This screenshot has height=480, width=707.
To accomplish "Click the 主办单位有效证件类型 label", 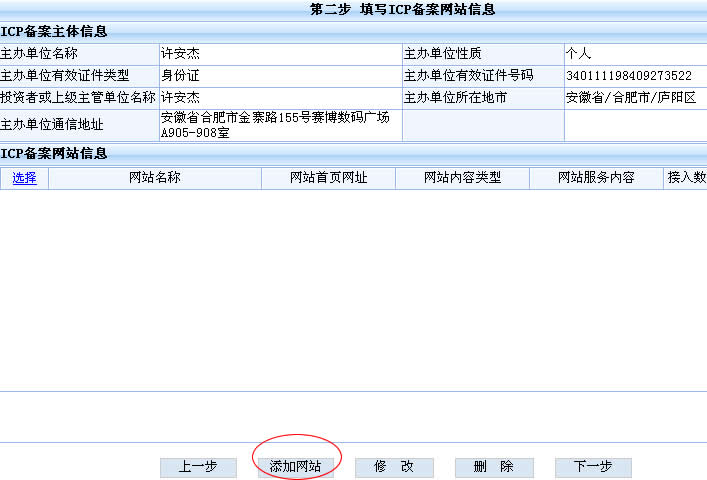I will pos(64,76).
